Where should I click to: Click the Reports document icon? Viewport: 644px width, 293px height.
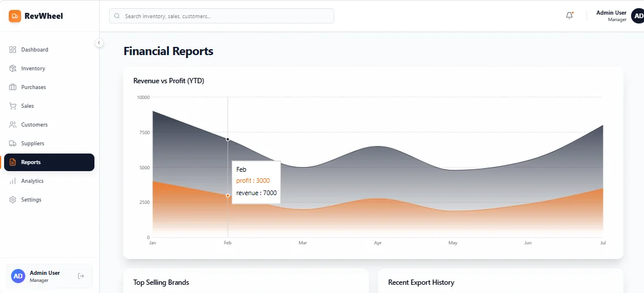click(13, 162)
